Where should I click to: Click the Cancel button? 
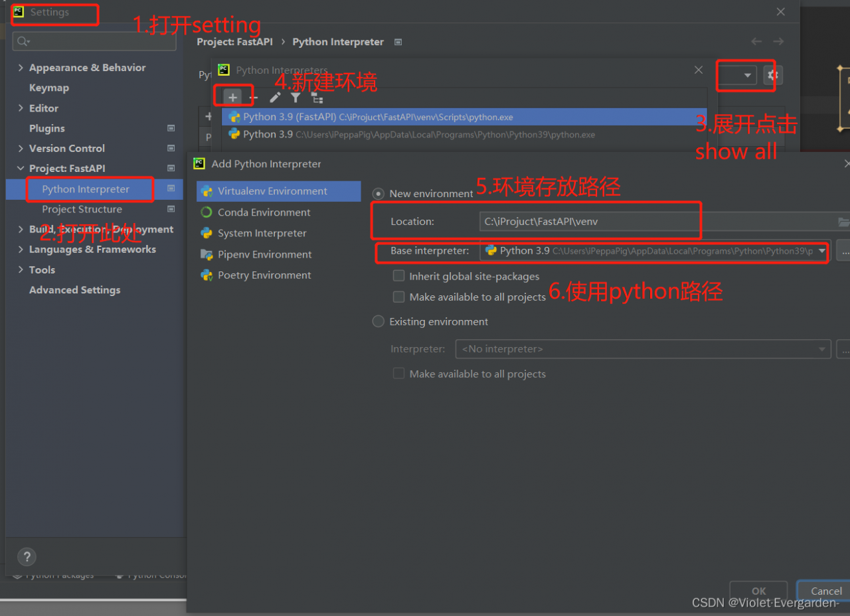pos(823,591)
